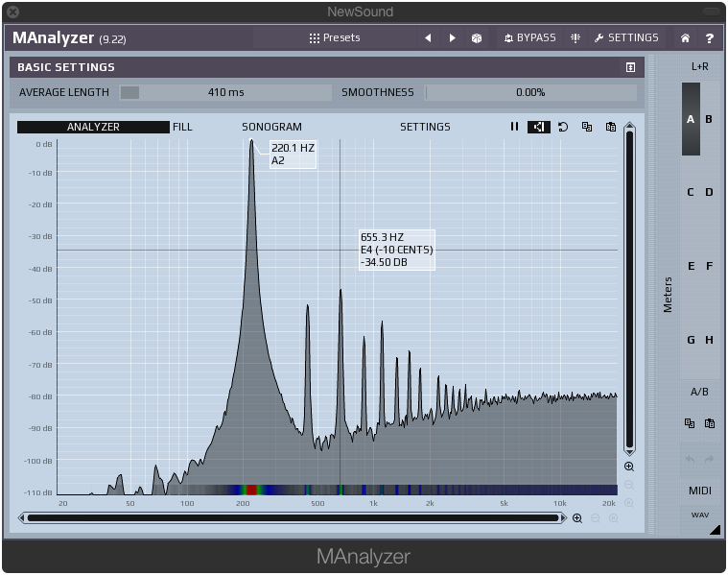
Task: Zoom out horizontally with dimmed magnifier minus
Action: pos(596,518)
